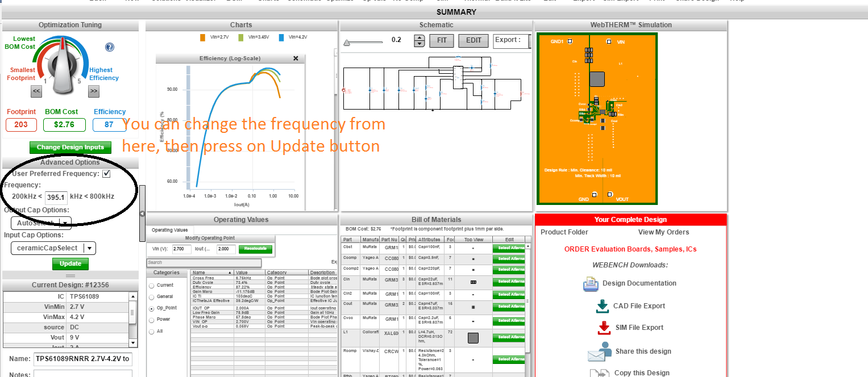868x377 pixels.
Task: Click the Current Design table scrollbar
Action: point(133,320)
